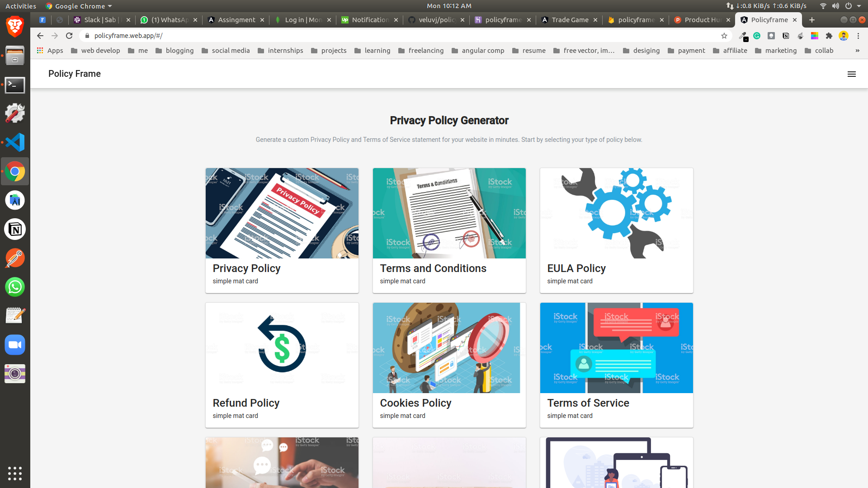Open the ColorZilla palette extension
Screen dimensions: 868x488
[x=815, y=36]
